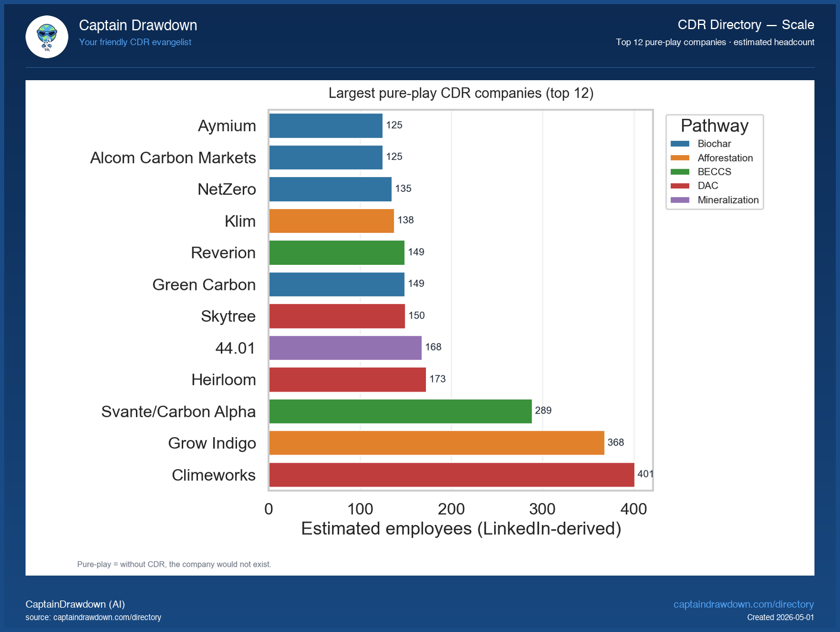The image size is (840, 632).
Task: Click the 'Captain Drawdown' header title
Action: pyautogui.click(x=138, y=25)
